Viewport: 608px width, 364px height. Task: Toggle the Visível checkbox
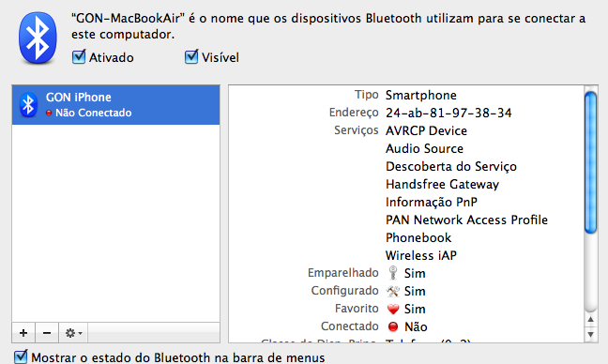191,57
